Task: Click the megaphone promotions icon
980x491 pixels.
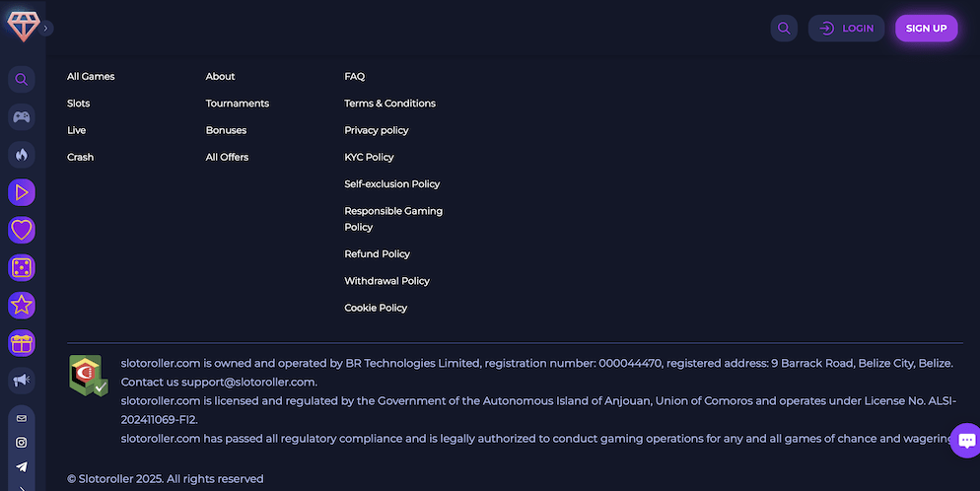Action: click(x=22, y=380)
